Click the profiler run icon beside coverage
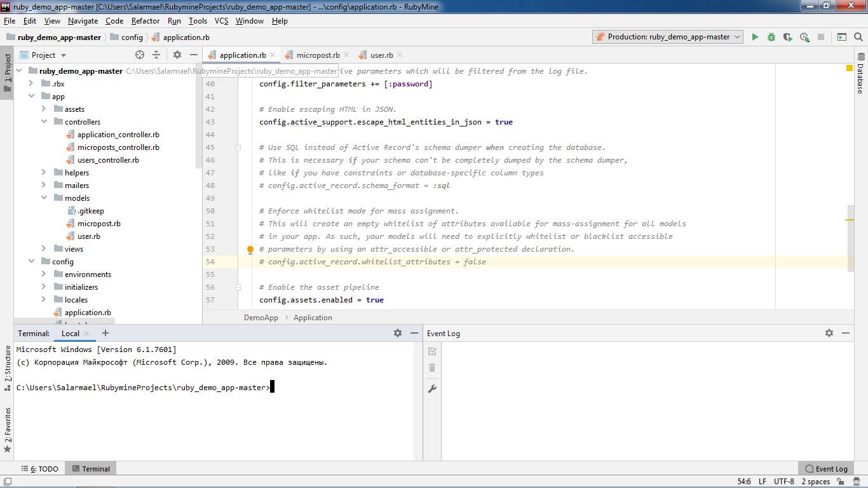This screenshot has width=868, height=488. click(804, 37)
